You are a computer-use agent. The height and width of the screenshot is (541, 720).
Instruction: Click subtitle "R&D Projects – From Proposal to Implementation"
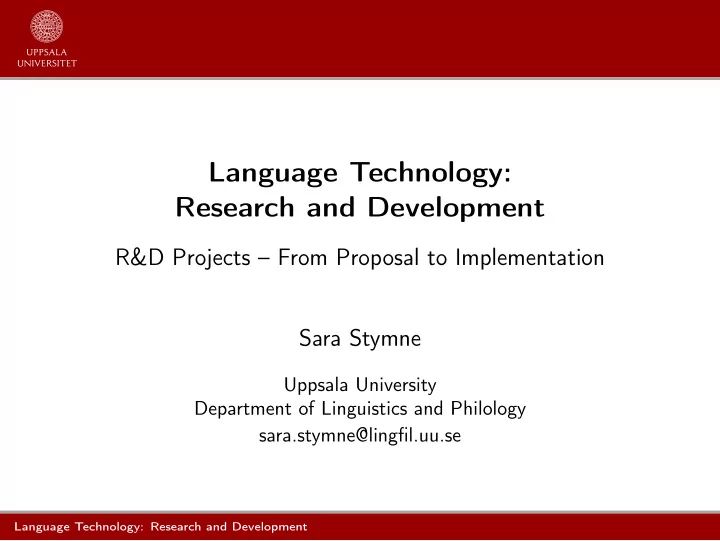360,258
